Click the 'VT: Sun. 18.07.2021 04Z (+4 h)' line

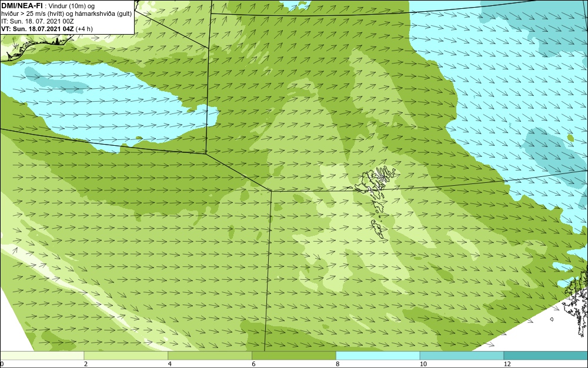[x=47, y=29]
